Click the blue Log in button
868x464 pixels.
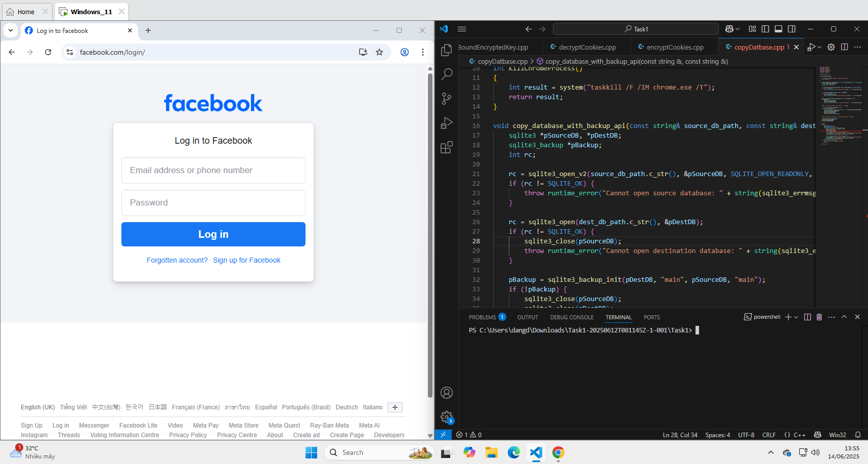click(x=213, y=234)
